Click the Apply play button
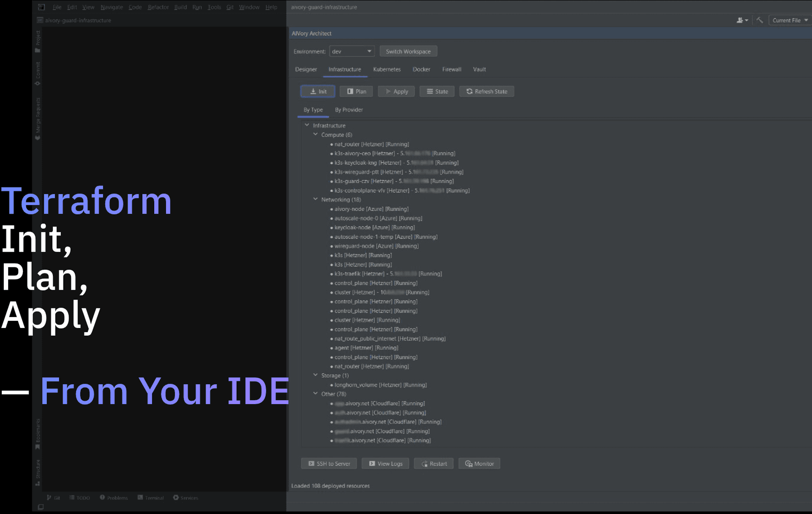Viewport: 812px width, 514px height. click(x=396, y=91)
